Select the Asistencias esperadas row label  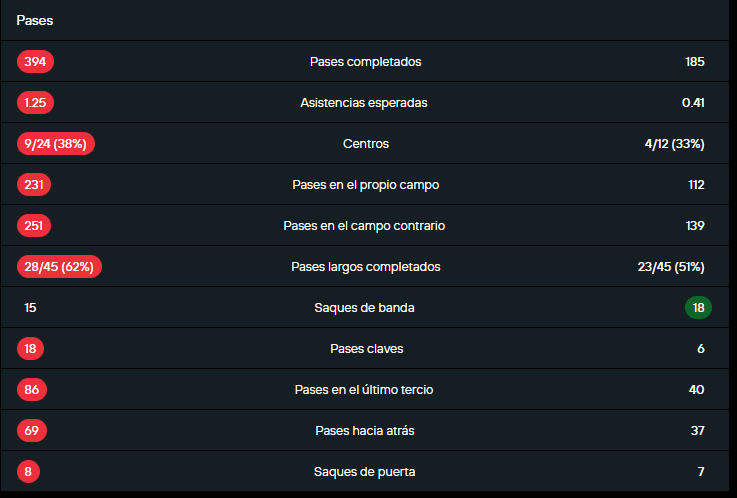[364, 103]
